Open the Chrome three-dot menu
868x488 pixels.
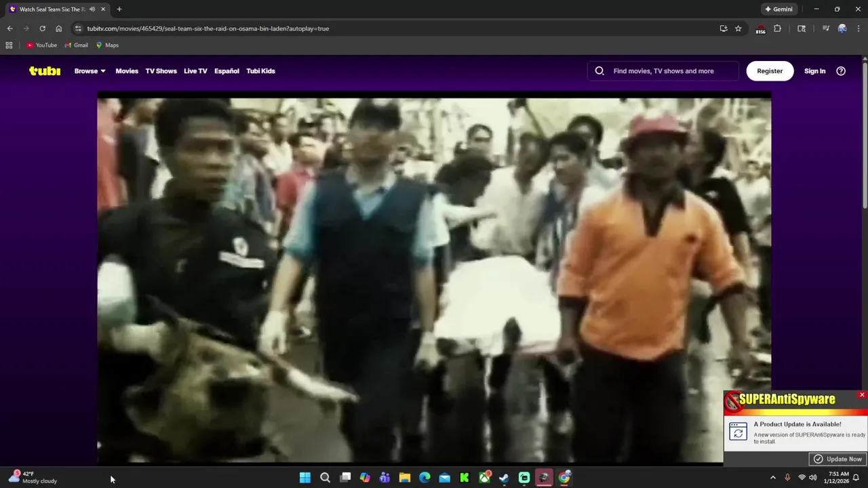coord(859,28)
